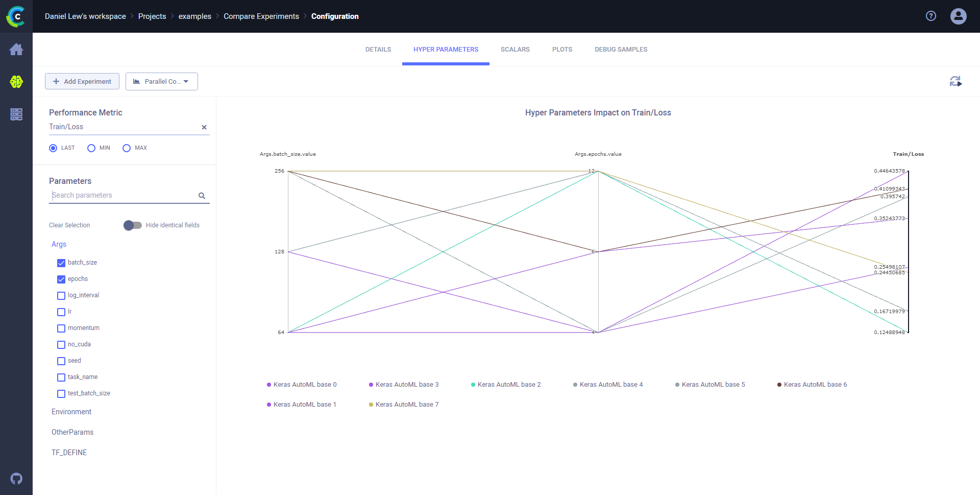Open the workers and queues sidebar icon
Screen dimensions: 980x495
[x=16, y=114]
